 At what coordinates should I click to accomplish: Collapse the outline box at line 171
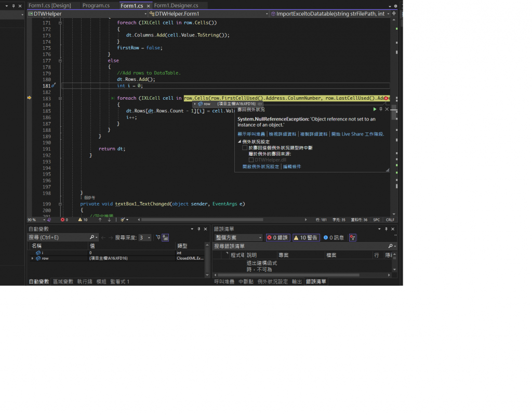pyautogui.click(x=60, y=23)
